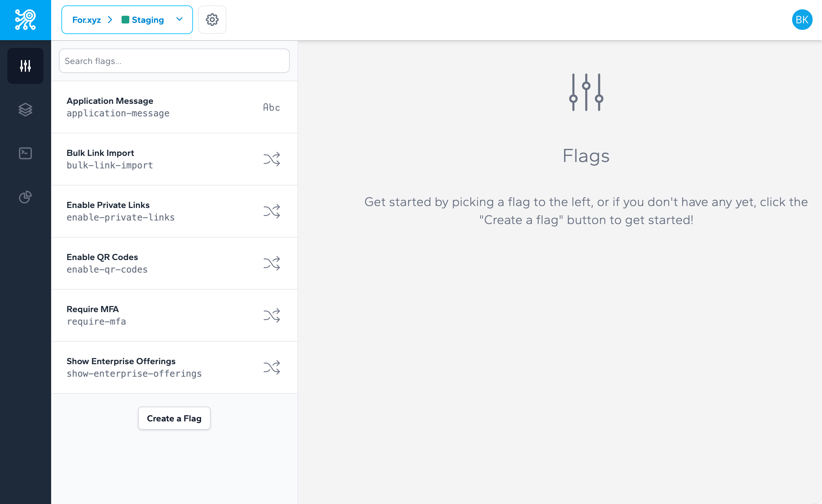
Task: Open settings via the gear icon
Action: click(x=212, y=20)
